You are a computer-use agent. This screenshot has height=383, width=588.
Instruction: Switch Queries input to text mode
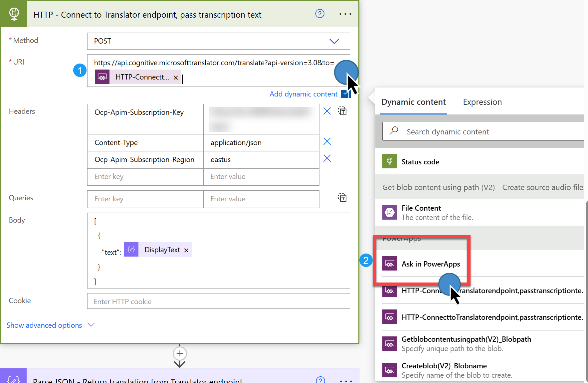click(x=342, y=197)
